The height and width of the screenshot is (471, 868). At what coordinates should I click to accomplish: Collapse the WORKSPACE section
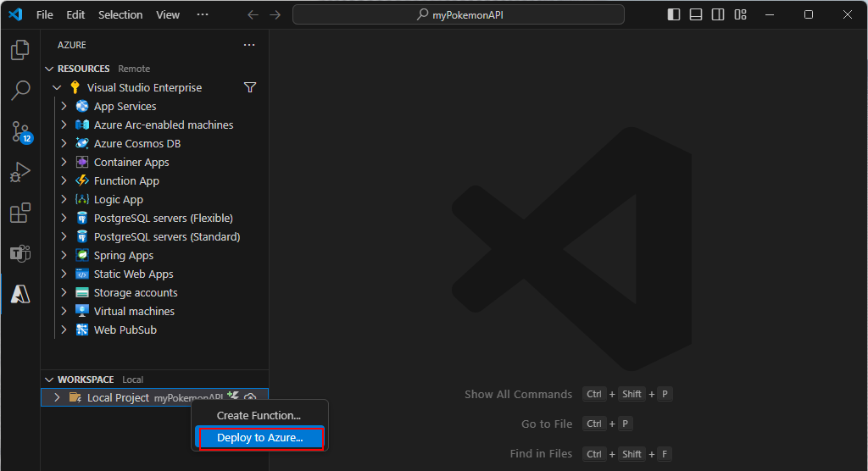[49, 380]
